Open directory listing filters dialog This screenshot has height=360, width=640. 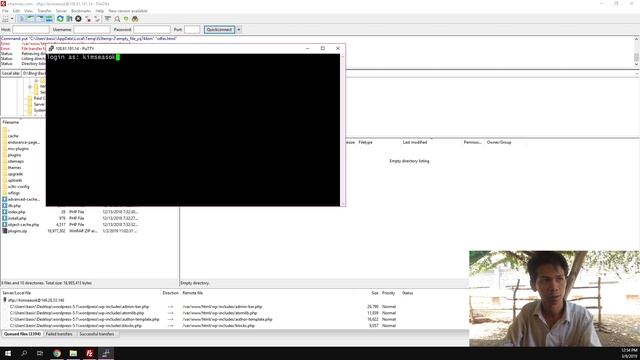107,19
